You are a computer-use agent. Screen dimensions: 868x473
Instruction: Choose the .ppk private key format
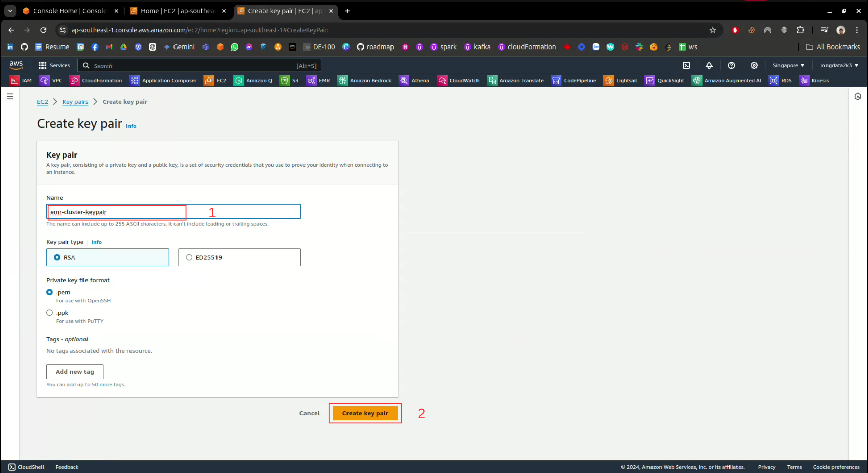tap(50, 313)
